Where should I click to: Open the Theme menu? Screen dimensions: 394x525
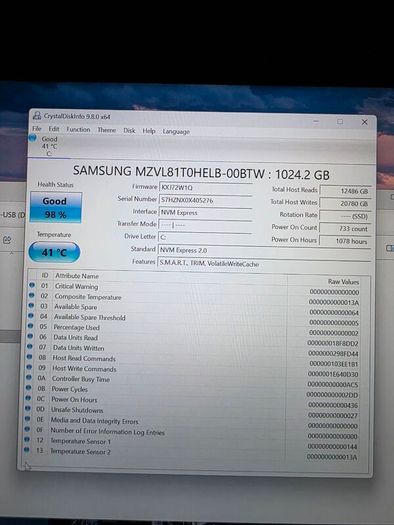pos(106,130)
